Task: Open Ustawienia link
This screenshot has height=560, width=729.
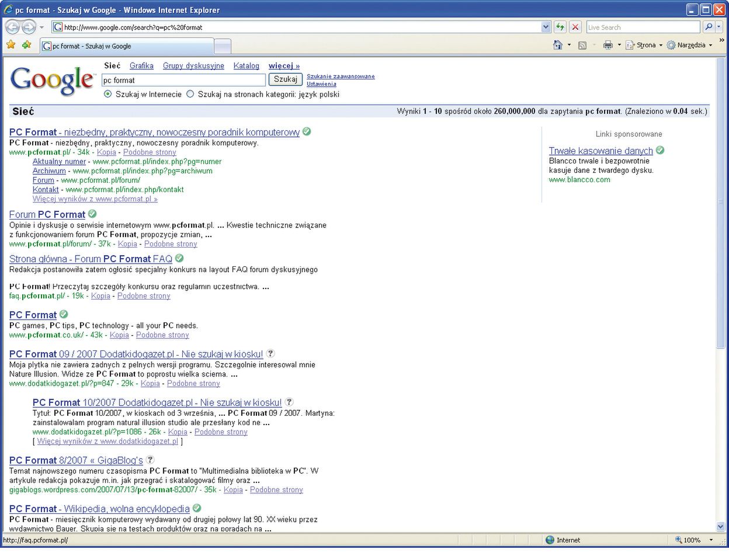Action: coord(321,84)
